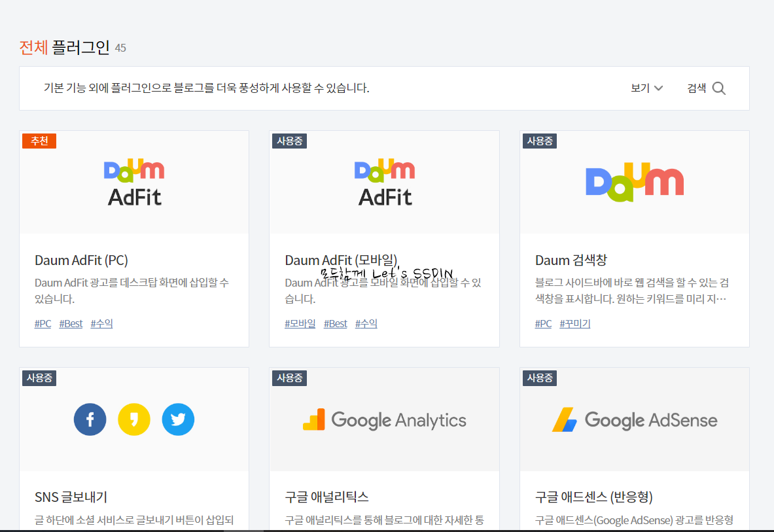Image resolution: width=774 pixels, height=532 pixels.
Task: Click #PC tag under Daum AdFit (PC)
Action: point(43,324)
